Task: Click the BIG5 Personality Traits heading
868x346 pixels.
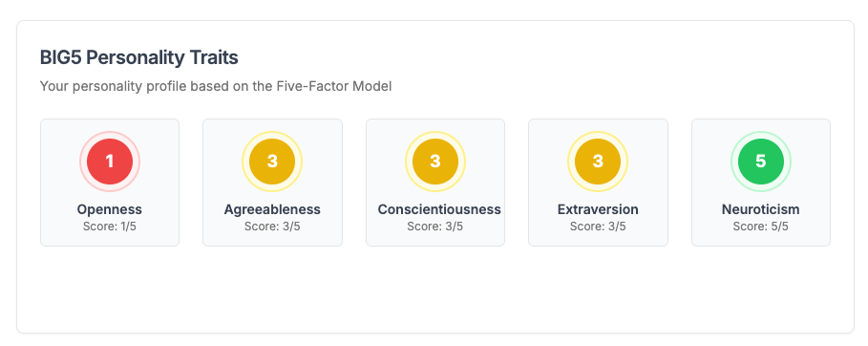Action: (x=139, y=57)
